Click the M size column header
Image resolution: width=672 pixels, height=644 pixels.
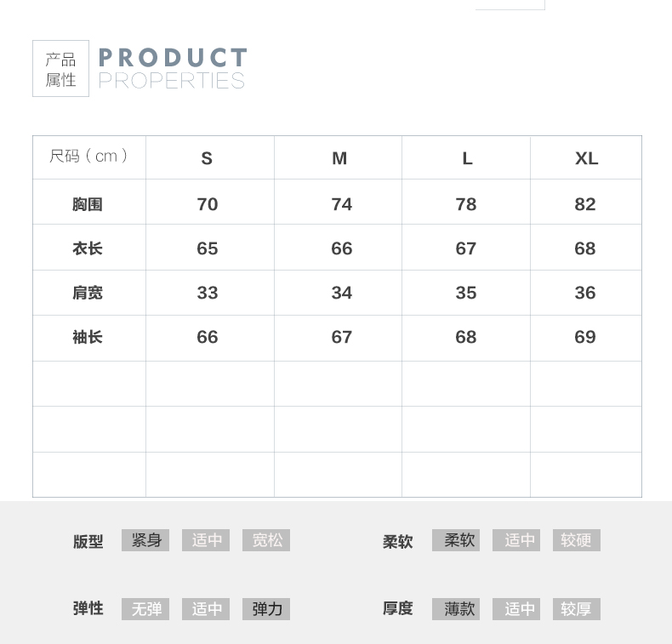[x=339, y=158]
